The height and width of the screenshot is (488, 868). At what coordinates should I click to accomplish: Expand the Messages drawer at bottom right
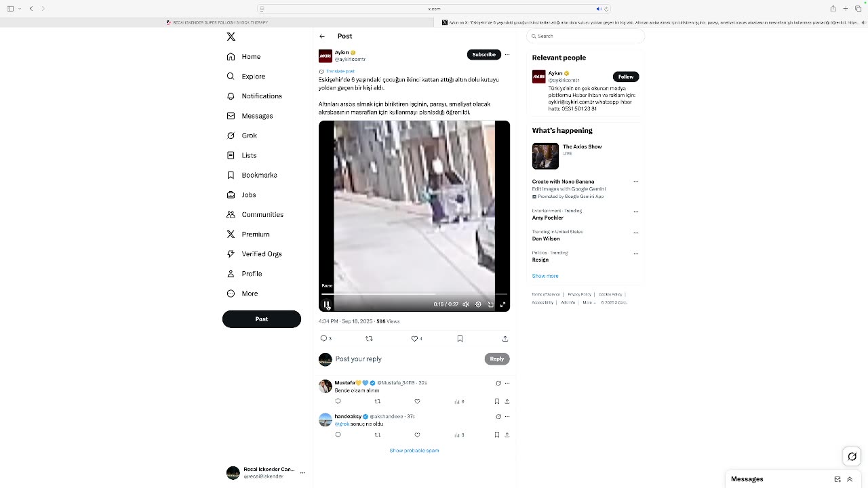tap(850, 479)
